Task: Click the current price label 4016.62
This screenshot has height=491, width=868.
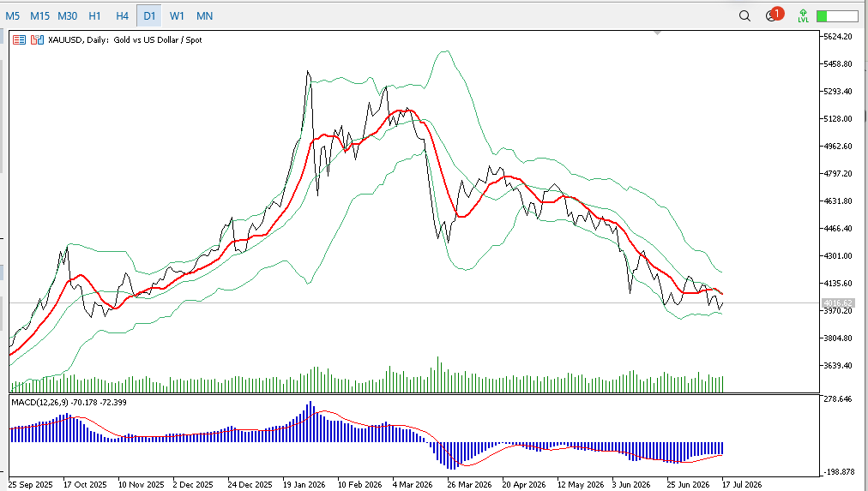Action: coord(838,303)
